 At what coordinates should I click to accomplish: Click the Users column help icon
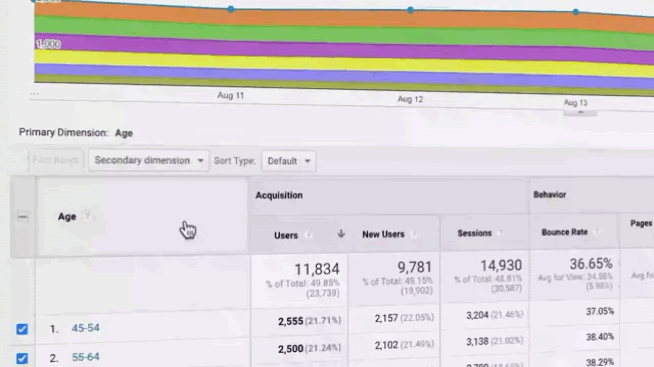click(x=307, y=235)
